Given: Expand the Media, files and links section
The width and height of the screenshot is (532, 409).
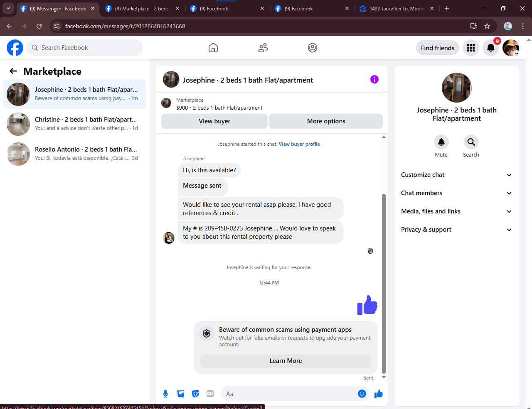Looking at the screenshot, I should tap(457, 211).
